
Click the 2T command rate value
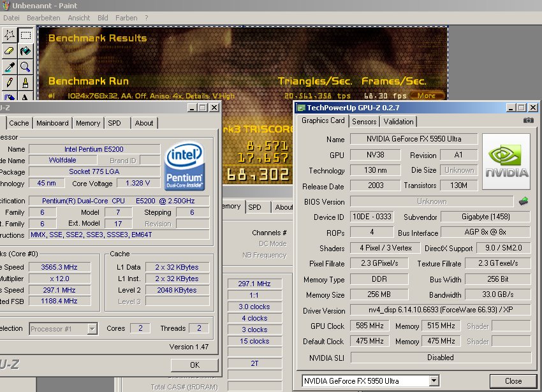point(255,364)
